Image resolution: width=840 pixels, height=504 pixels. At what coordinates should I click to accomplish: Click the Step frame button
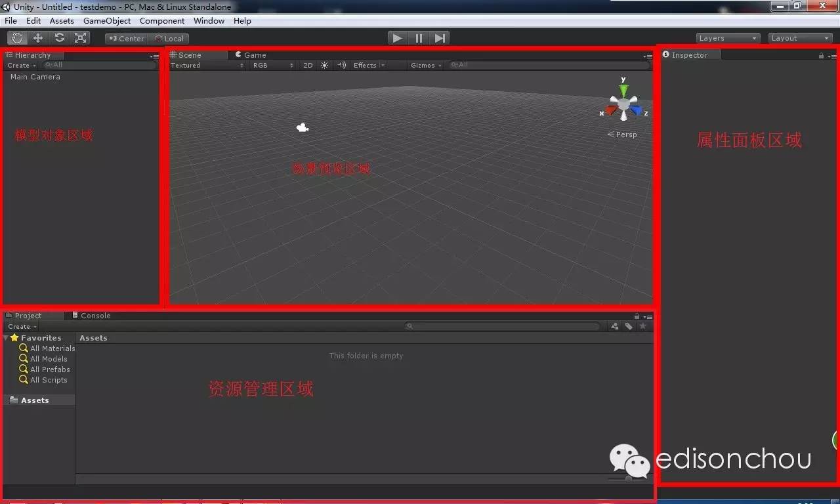click(440, 38)
